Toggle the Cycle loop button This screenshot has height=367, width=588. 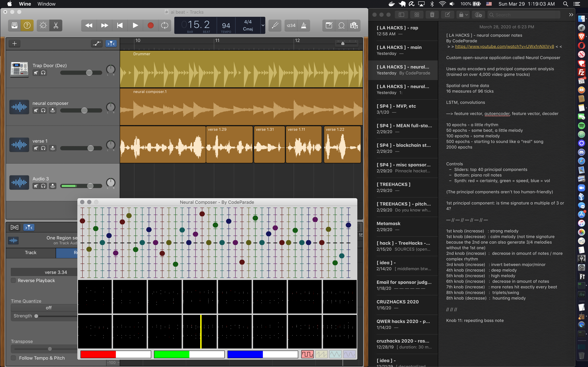click(x=164, y=25)
